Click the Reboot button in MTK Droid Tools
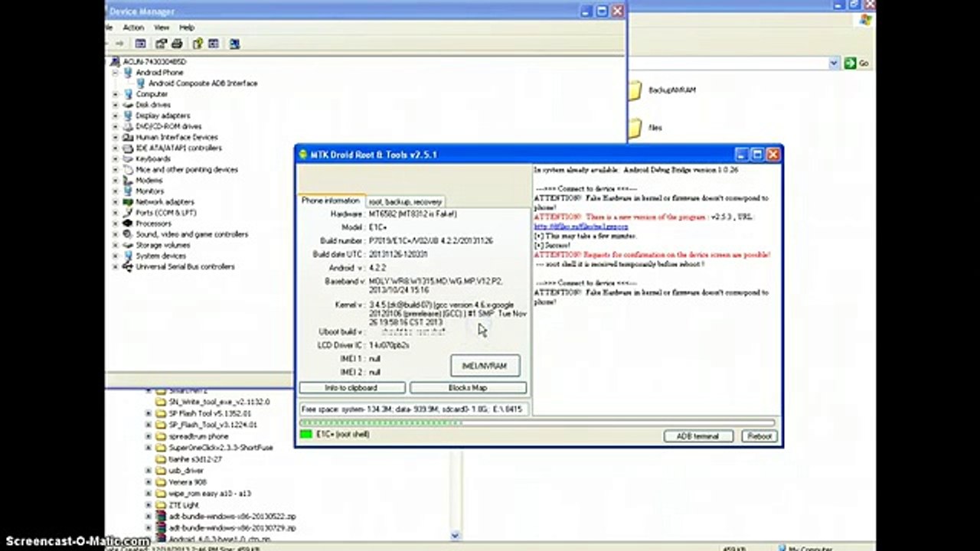 pos(759,436)
